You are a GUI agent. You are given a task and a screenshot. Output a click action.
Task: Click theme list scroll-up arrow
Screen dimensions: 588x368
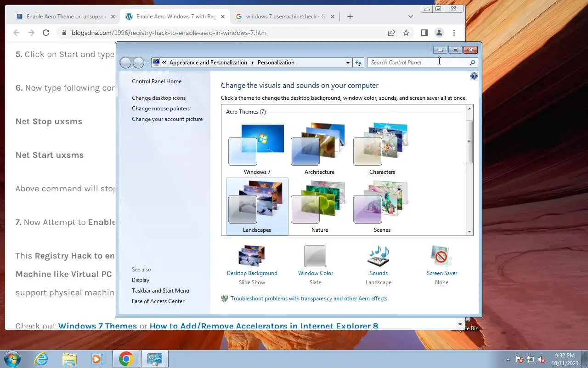click(x=469, y=109)
